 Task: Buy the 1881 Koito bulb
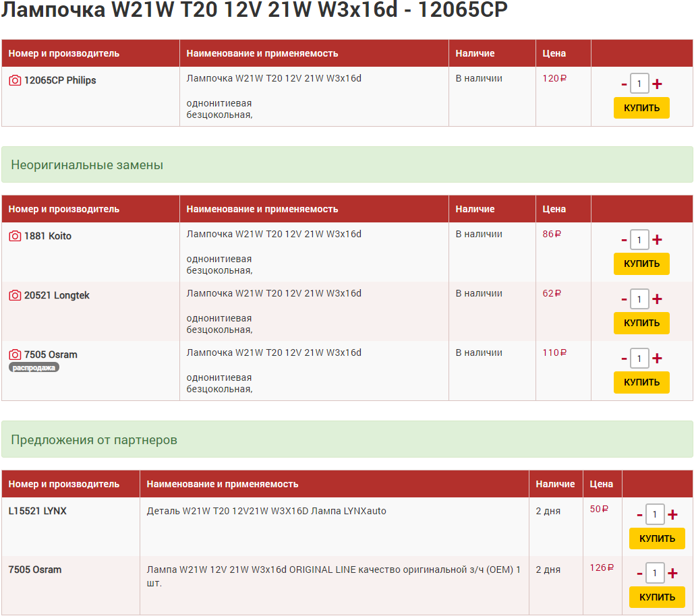[641, 264]
